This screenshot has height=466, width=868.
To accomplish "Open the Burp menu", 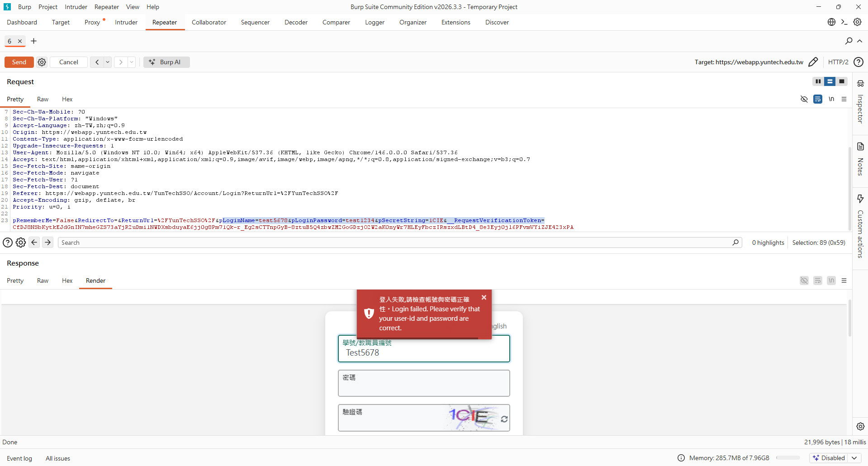I will click(24, 7).
